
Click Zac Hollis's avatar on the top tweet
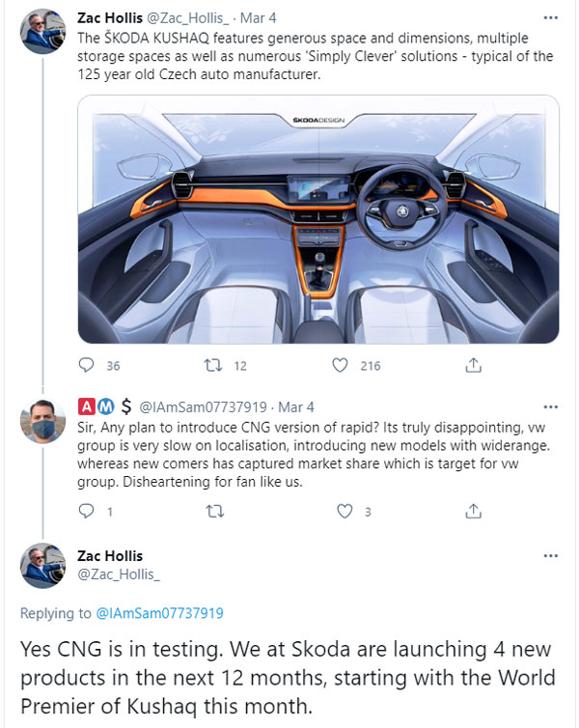(x=43, y=32)
